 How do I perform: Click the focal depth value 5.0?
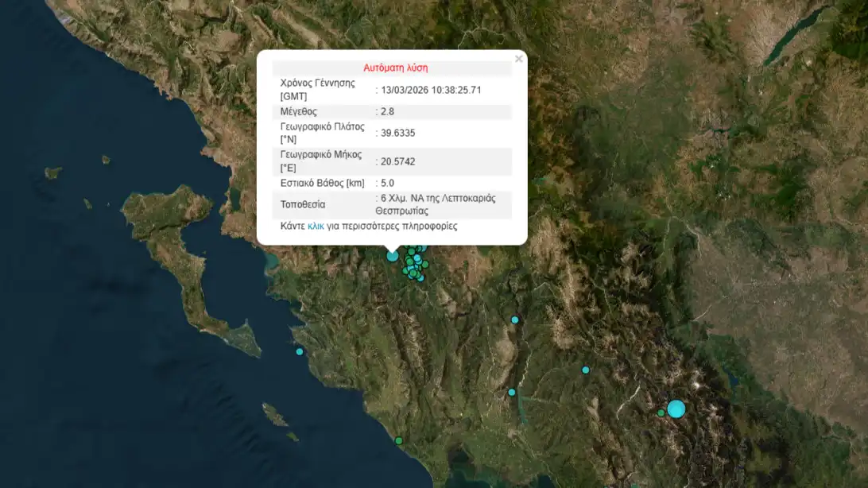click(x=387, y=183)
